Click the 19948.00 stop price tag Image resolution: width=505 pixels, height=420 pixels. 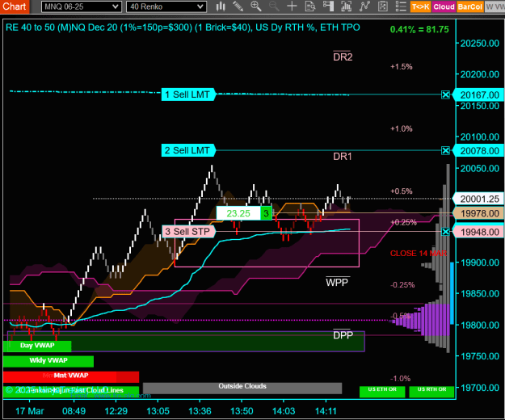[x=479, y=232]
